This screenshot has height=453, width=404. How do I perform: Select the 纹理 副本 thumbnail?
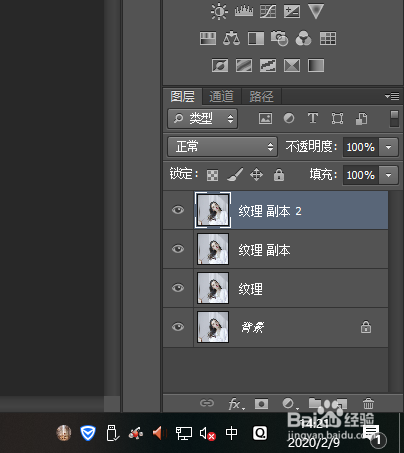[x=213, y=249]
